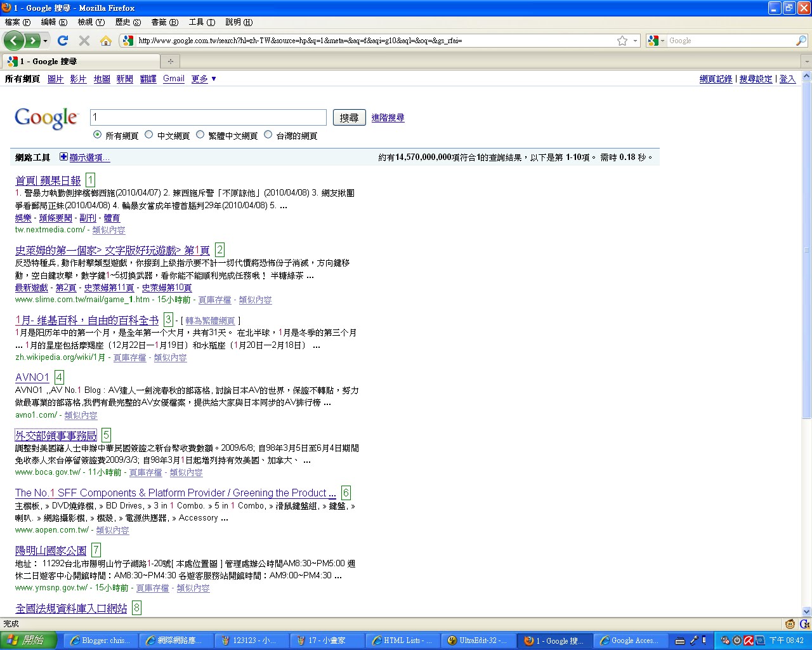The height and width of the screenshot is (650, 812).
Task: Open the 工具 (T) menu
Action: (202, 22)
